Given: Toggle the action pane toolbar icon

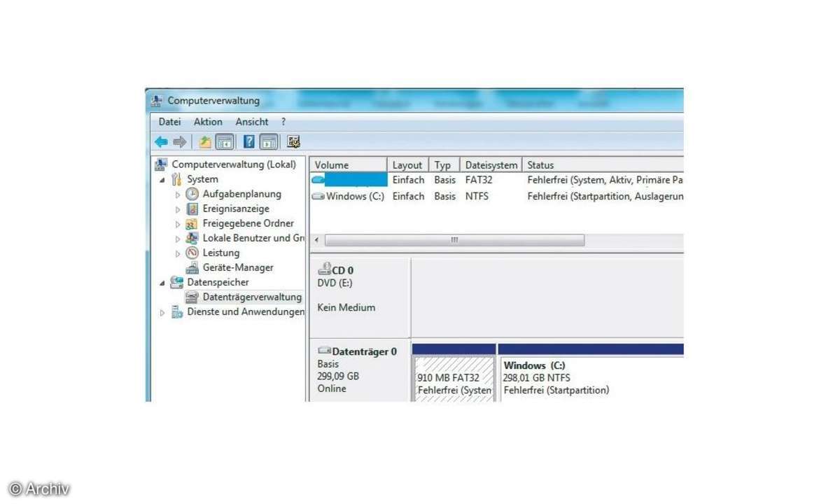Looking at the screenshot, I should [269, 142].
